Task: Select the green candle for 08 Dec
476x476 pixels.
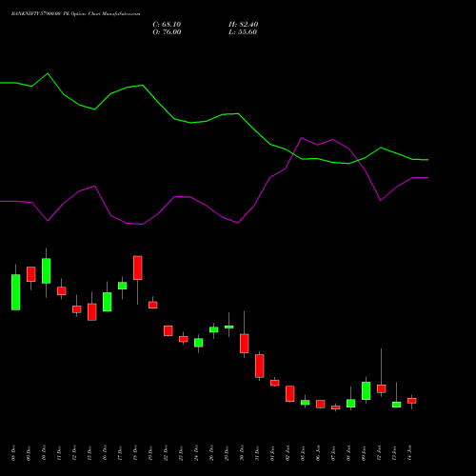Action: coord(16,292)
